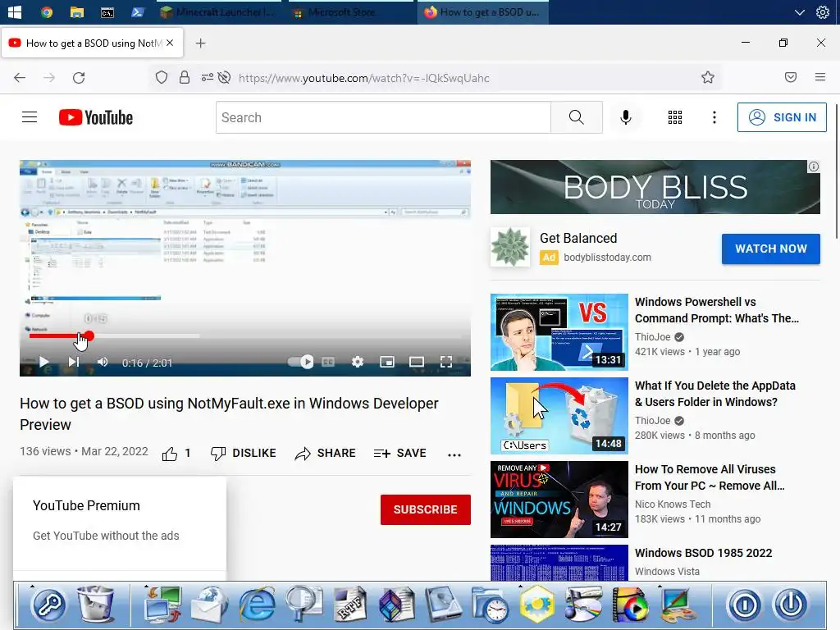The height and width of the screenshot is (630, 840).
Task: Open the tracking protection shield icon
Action: (162, 78)
